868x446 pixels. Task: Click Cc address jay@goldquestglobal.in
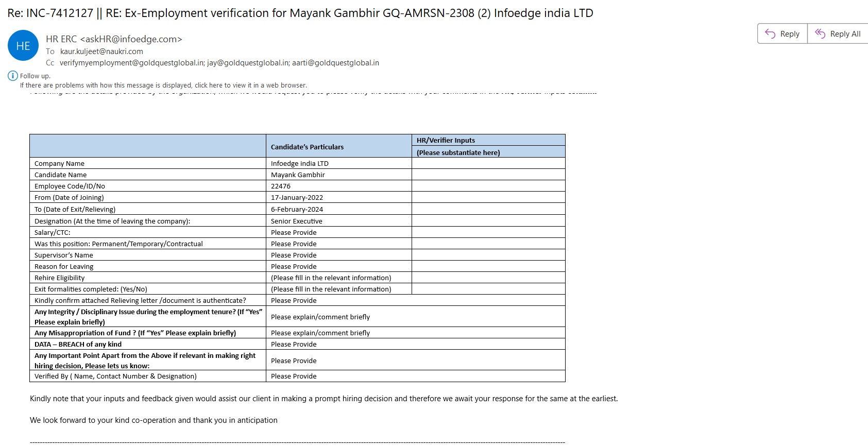tap(248, 63)
